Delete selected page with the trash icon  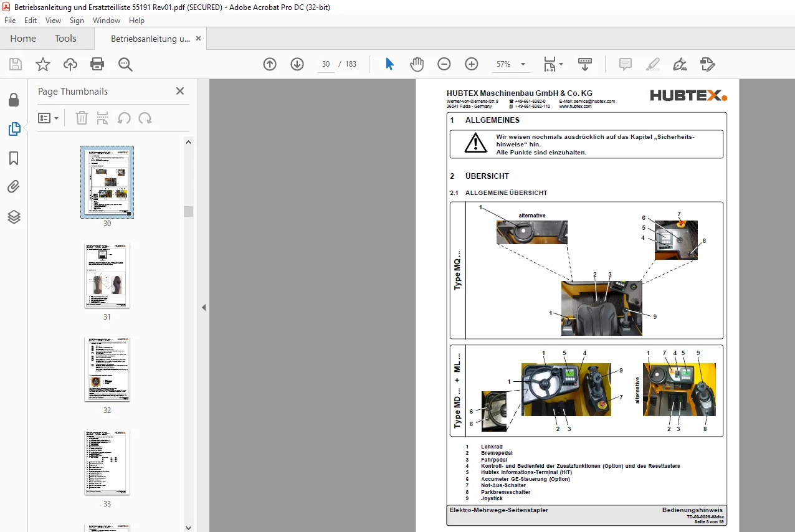click(82, 118)
